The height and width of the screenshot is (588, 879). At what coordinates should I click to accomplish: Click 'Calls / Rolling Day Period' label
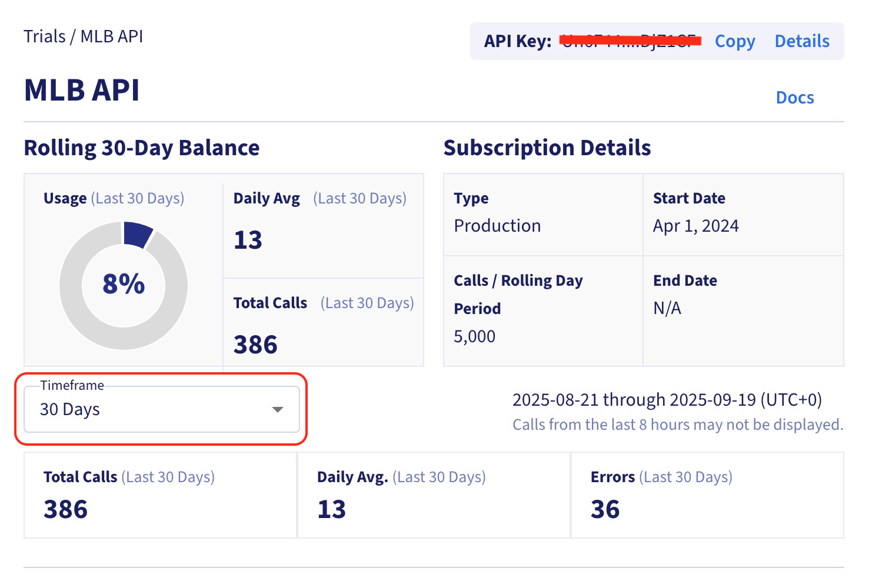[518, 295]
